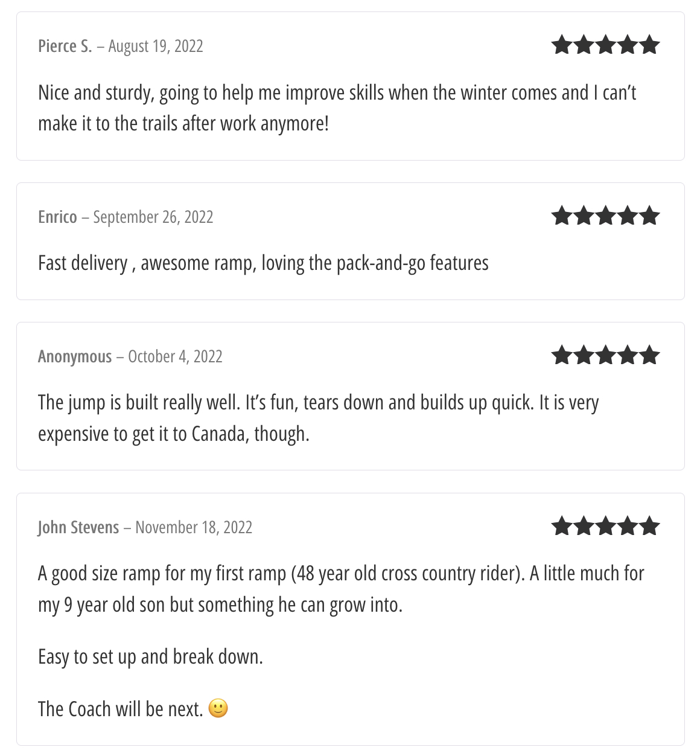Click the Anonymous reviewer name
Viewport: 700px width, 750px height.
point(75,357)
